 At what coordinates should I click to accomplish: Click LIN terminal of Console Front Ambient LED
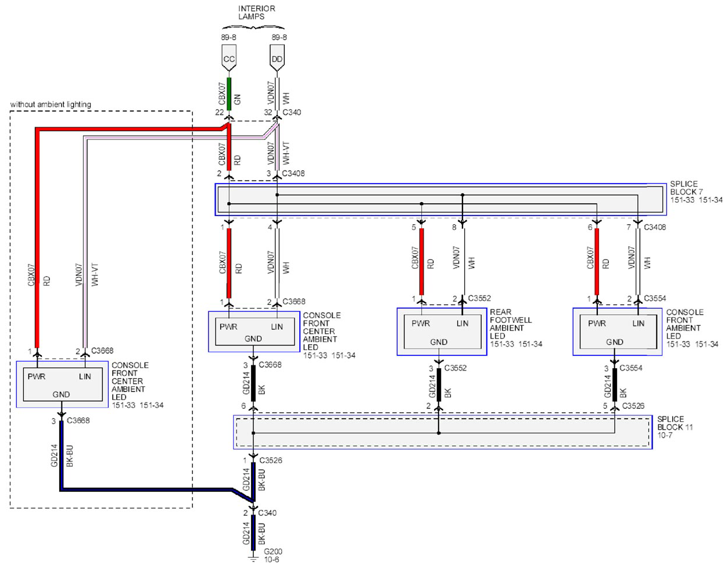pyautogui.click(x=639, y=323)
